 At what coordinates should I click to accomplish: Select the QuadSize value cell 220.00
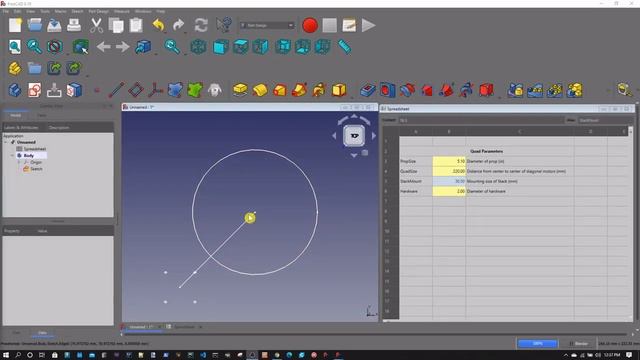[x=449, y=171]
